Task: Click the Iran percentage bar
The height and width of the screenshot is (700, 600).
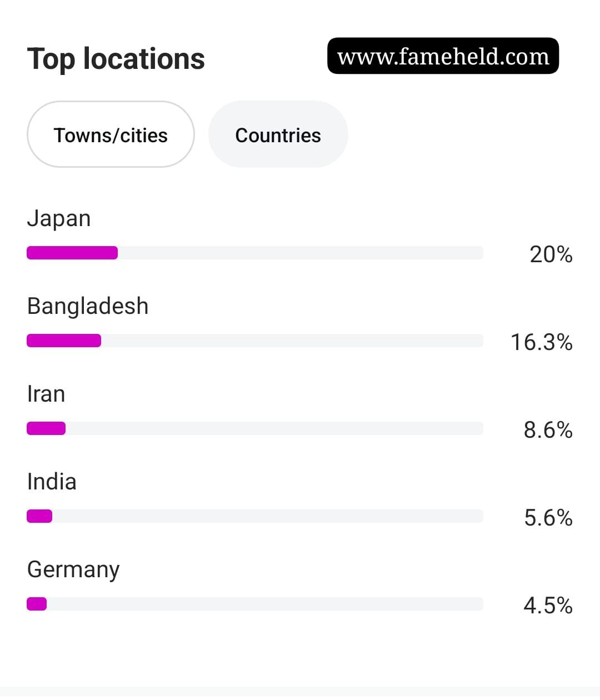Action: 255,428
